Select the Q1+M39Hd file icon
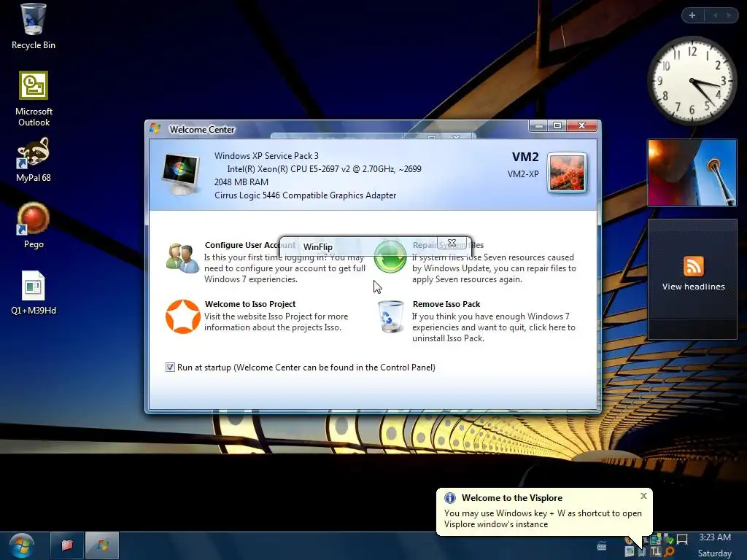This screenshot has width=747, height=560. pos(34,292)
